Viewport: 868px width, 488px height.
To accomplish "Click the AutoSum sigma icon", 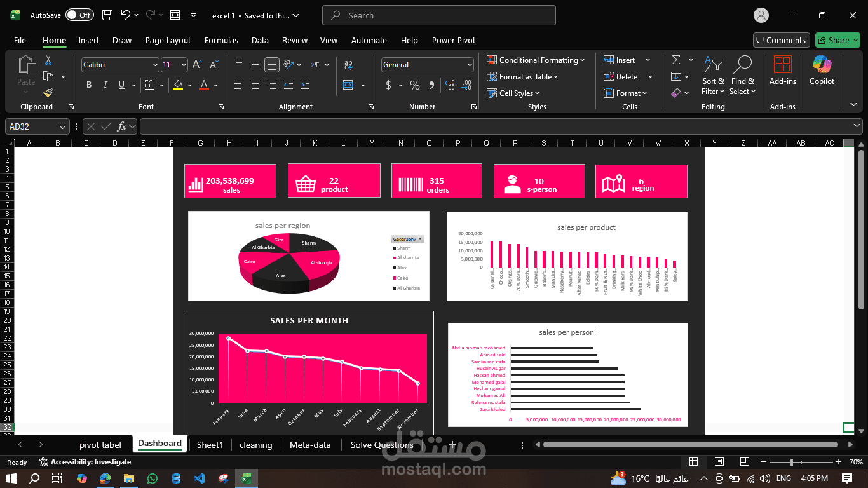I will (676, 60).
